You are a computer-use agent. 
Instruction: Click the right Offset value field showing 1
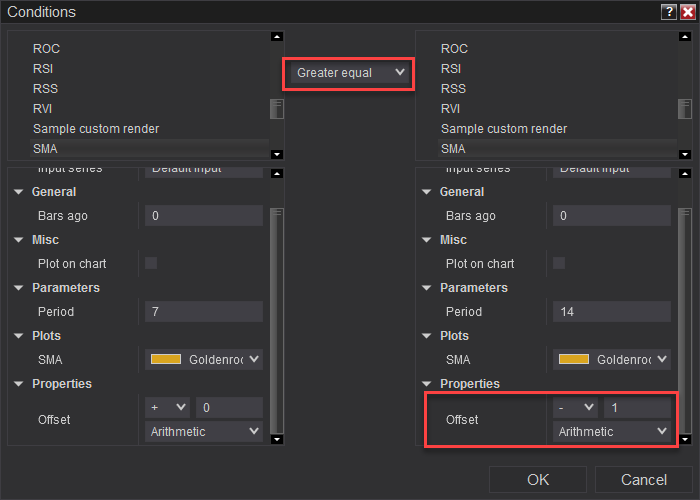[638, 408]
